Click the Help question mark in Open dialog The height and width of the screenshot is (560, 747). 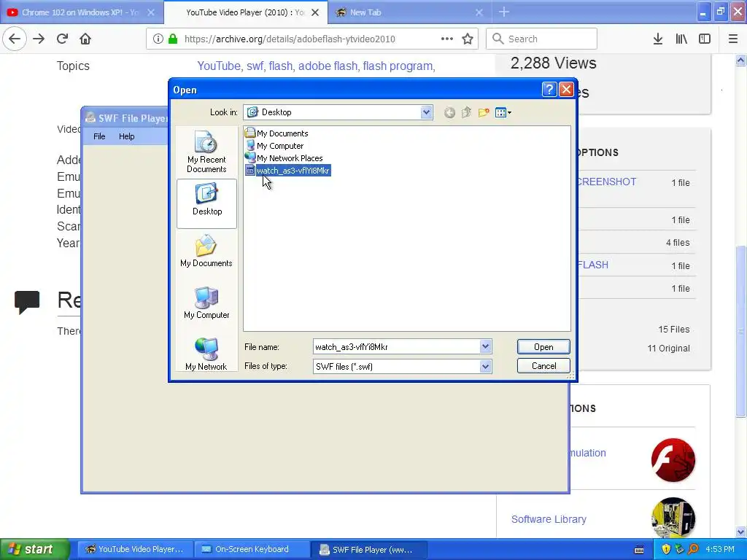click(x=549, y=90)
